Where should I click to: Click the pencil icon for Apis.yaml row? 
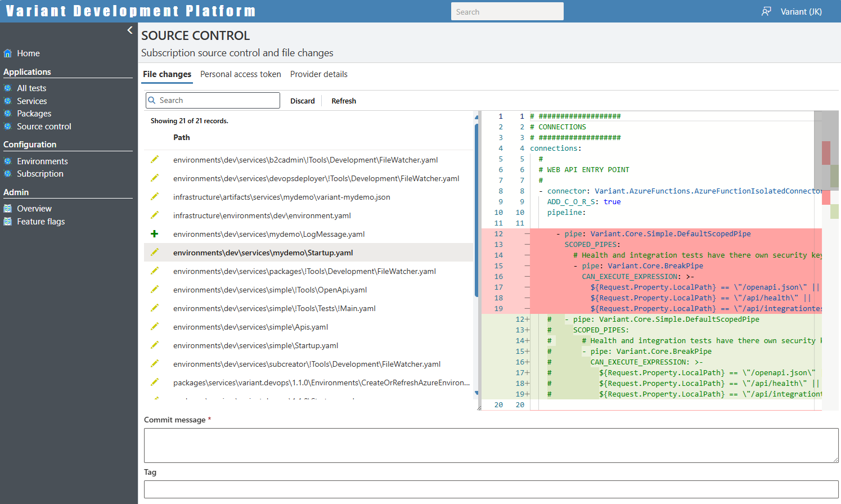coord(155,327)
